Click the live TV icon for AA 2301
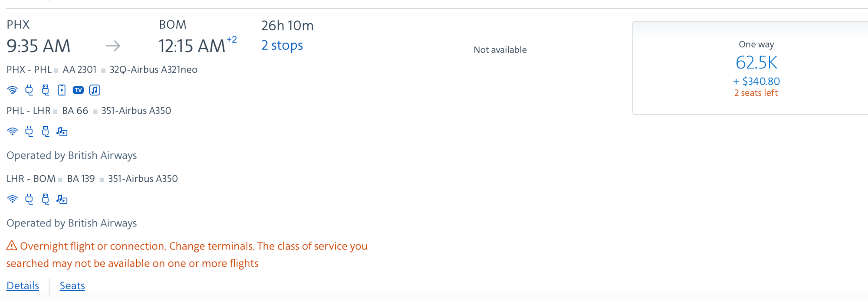 click(x=78, y=90)
